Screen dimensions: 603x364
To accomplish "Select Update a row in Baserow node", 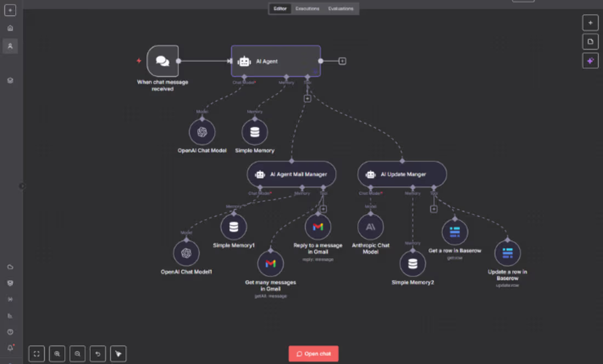I will [507, 253].
